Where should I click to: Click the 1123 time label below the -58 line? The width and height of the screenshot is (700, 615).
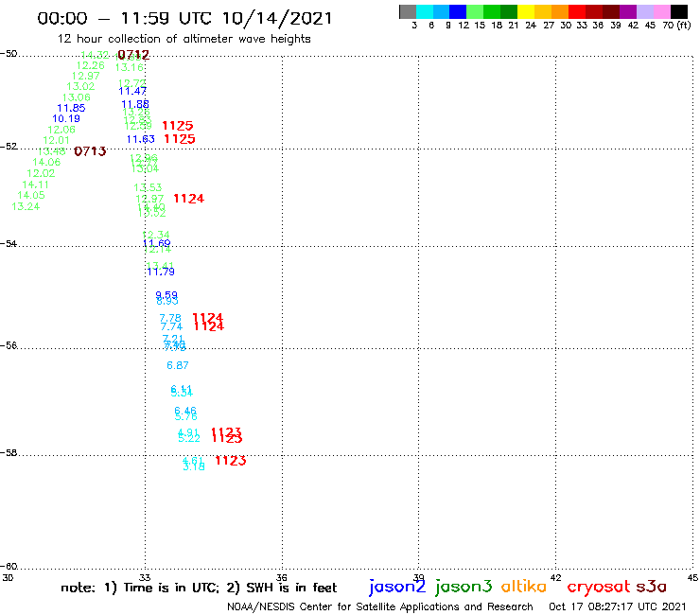(x=231, y=461)
